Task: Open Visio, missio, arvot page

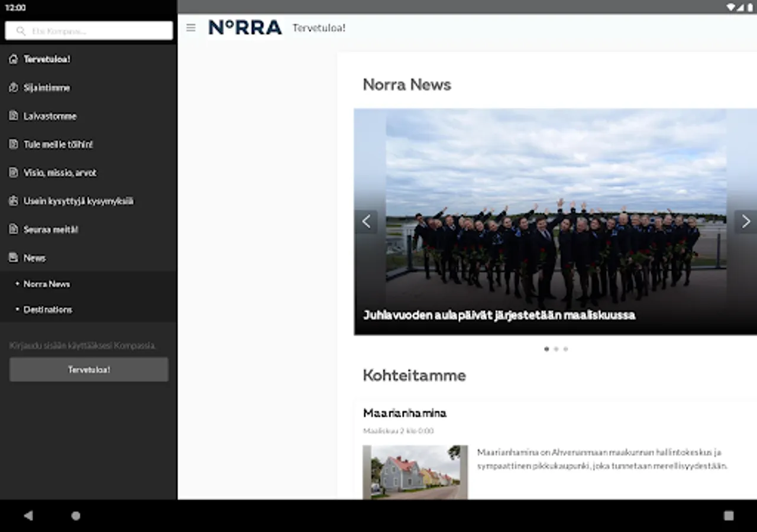Action: [x=60, y=173]
